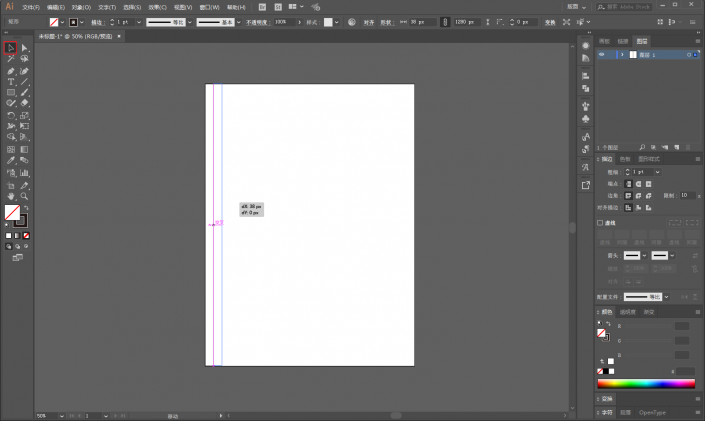Screen dimensions: 705x421
Task: Click the 不透明度 opacity link
Action: tap(257, 22)
